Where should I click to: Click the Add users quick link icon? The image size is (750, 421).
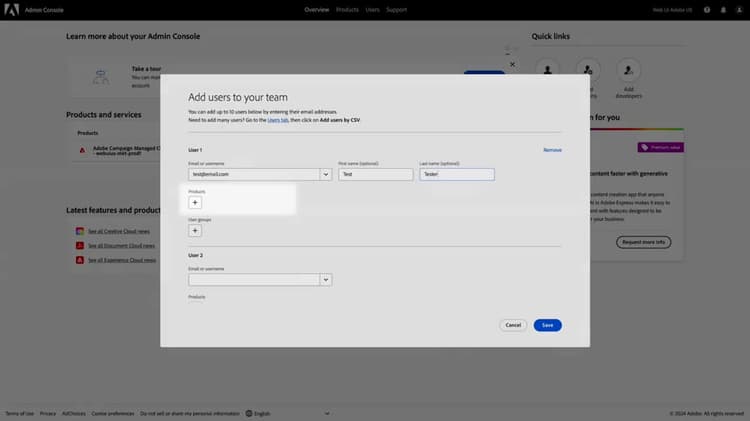tap(548, 70)
